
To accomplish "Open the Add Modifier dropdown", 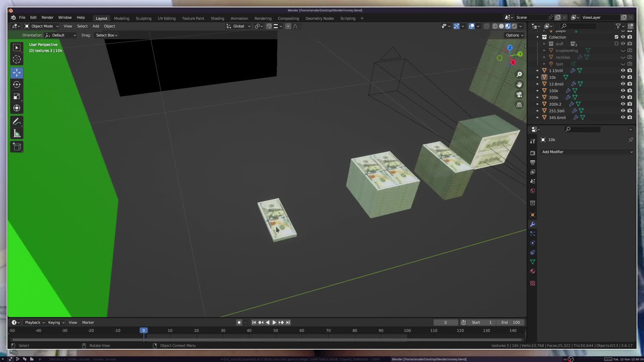I will tap(587, 152).
